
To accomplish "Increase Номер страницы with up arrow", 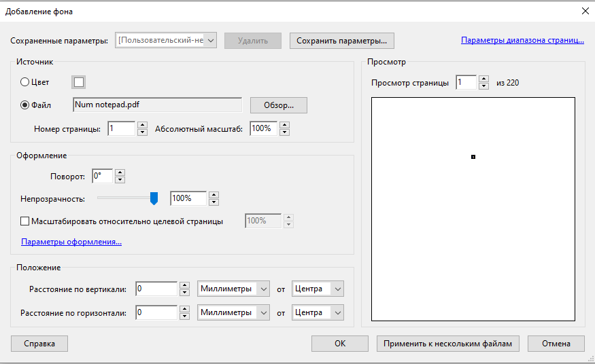I will pyautogui.click(x=142, y=125).
